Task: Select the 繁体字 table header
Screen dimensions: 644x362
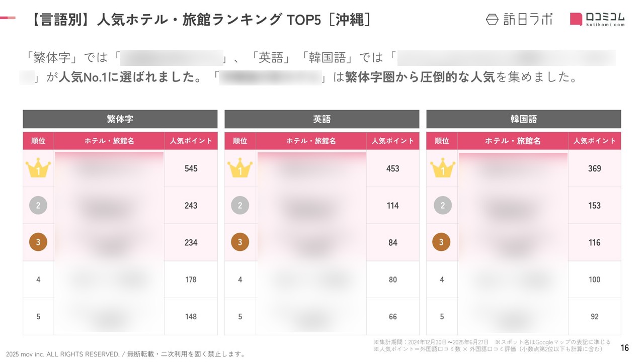Action: [x=120, y=119]
